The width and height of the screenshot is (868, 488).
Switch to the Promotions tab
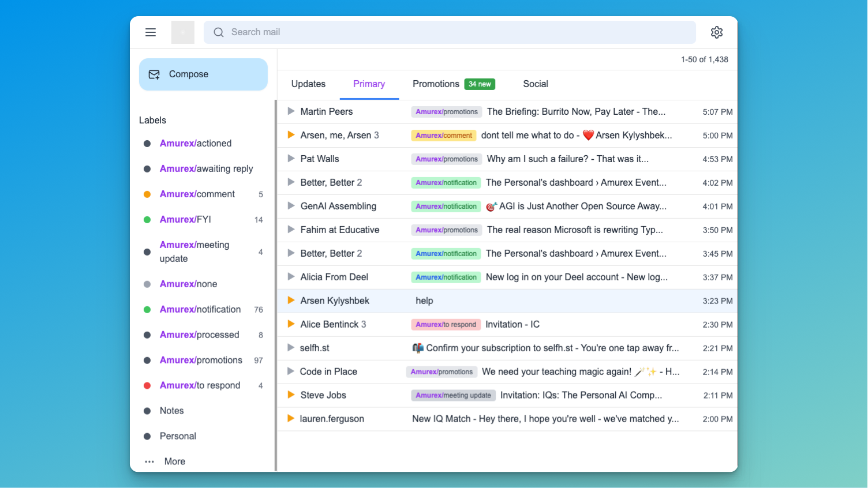(436, 84)
